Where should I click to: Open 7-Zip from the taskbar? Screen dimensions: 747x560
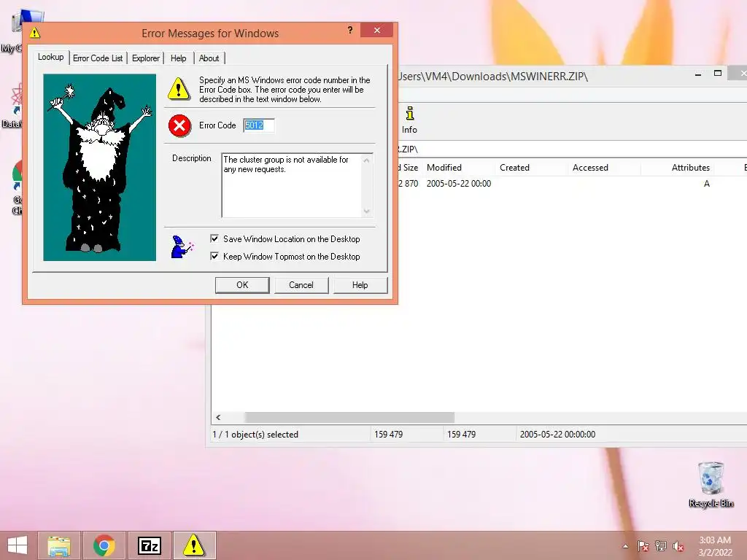(149, 545)
